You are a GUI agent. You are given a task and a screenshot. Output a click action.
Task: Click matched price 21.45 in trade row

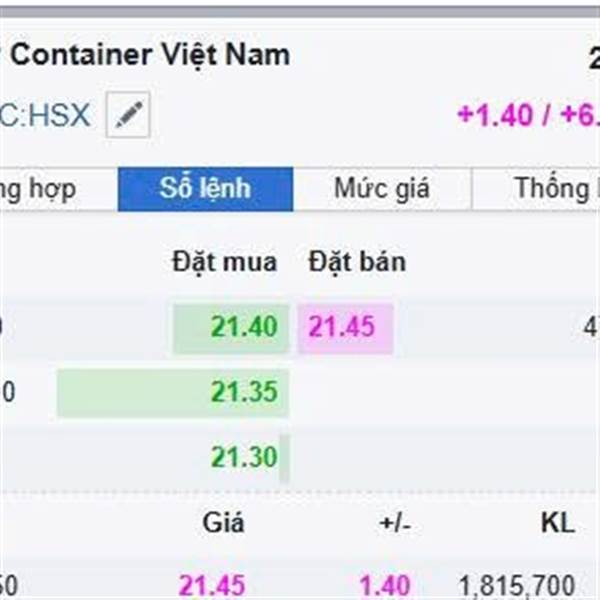tap(212, 586)
